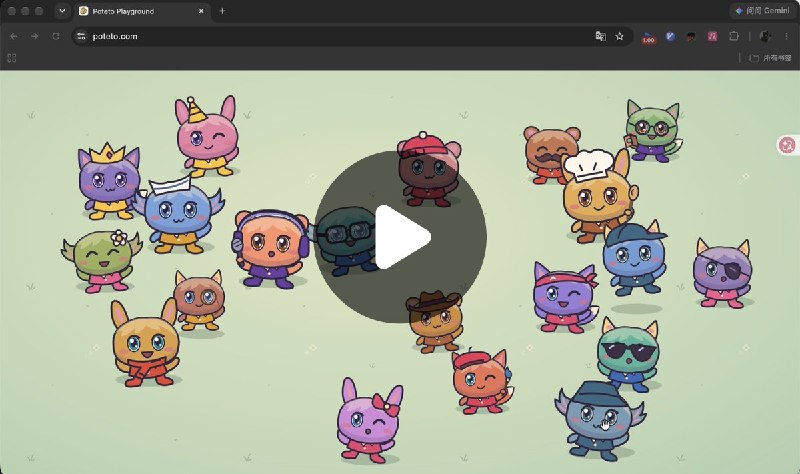Click the purple bunny with red bow
This screenshot has width=800, height=474.
tap(370, 421)
